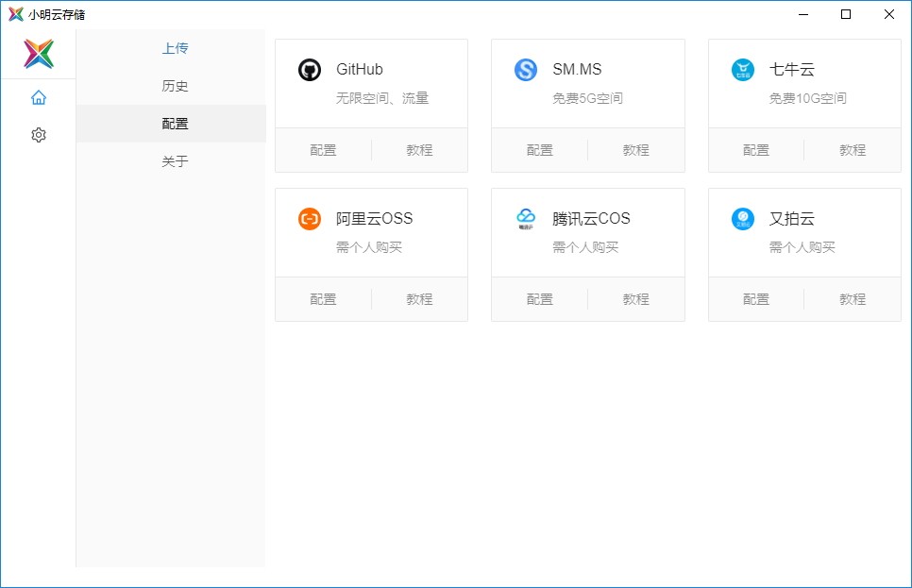The image size is (912, 588).
Task: Open 教程 for 阿里云OSS
Action: click(x=419, y=299)
